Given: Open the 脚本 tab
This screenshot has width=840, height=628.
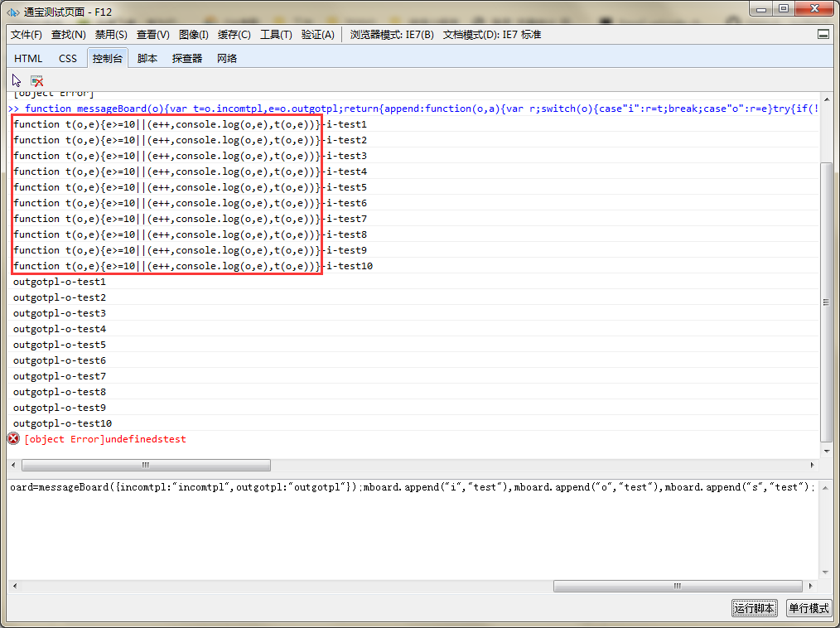Looking at the screenshot, I should click(x=147, y=58).
